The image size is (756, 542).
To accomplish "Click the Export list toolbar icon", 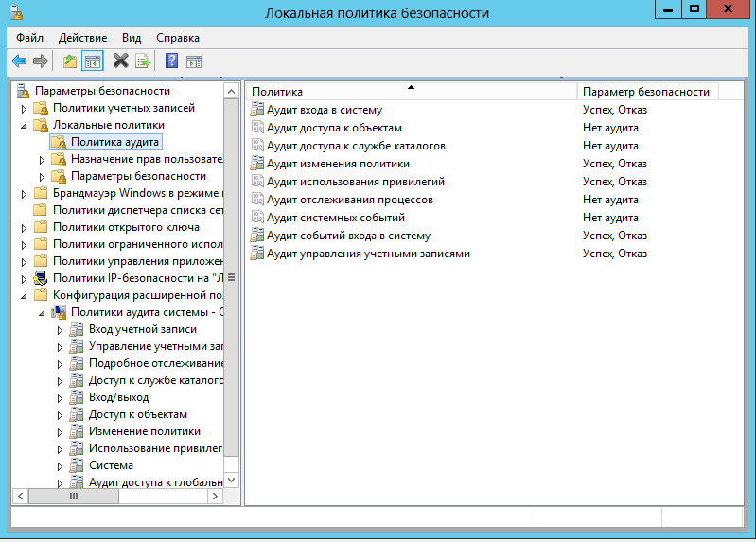I will 143,61.
